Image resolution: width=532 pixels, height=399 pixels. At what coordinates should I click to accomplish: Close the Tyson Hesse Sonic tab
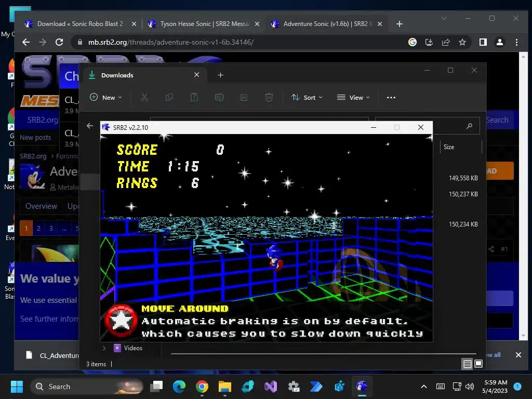point(257,24)
